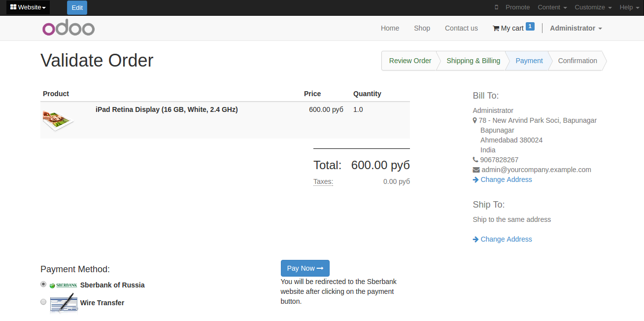Click the iPad product thumbnail
This screenshot has height=321, width=644.
58,121
